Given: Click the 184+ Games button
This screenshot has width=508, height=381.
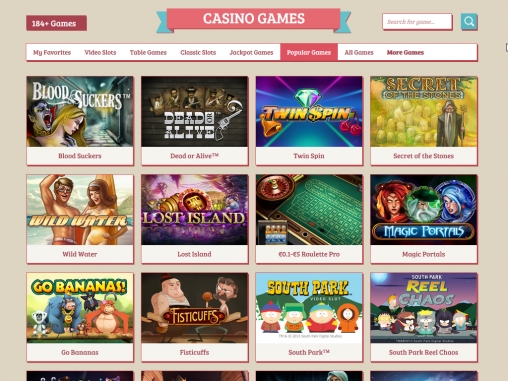Looking at the screenshot, I should (x=57, y=23).
